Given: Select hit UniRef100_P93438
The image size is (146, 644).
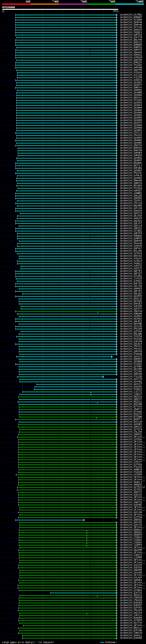Looking at the screenshot, I should 131,243.
